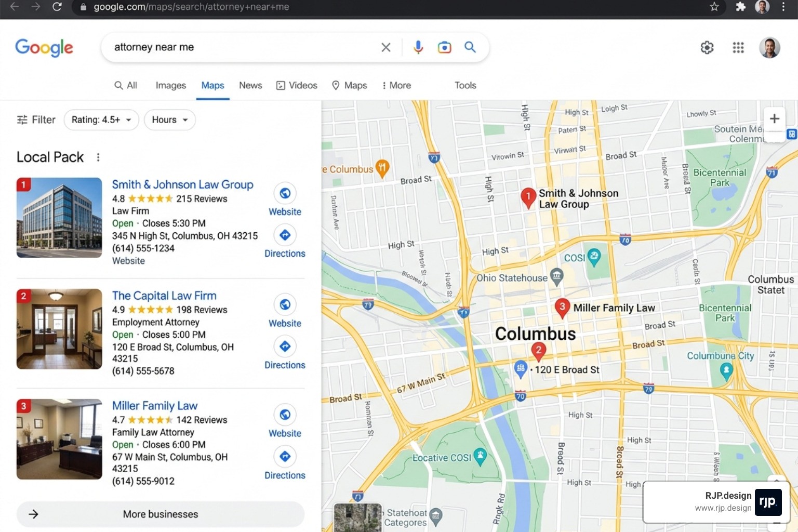Click map pin 1 Smith & Johnson
The width and height of the screenshot is (798, 532).
pos(528,198)
